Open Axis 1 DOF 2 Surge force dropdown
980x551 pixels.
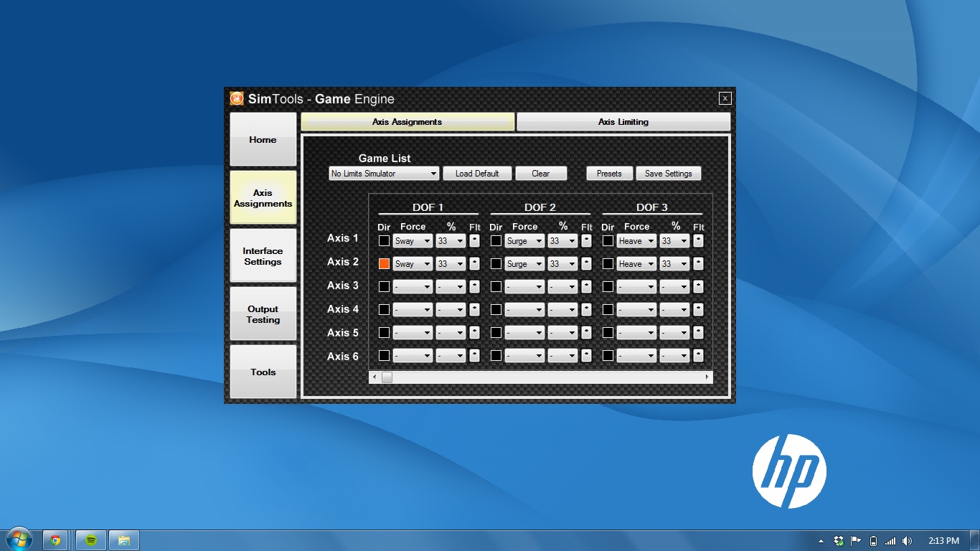[524, 241]
